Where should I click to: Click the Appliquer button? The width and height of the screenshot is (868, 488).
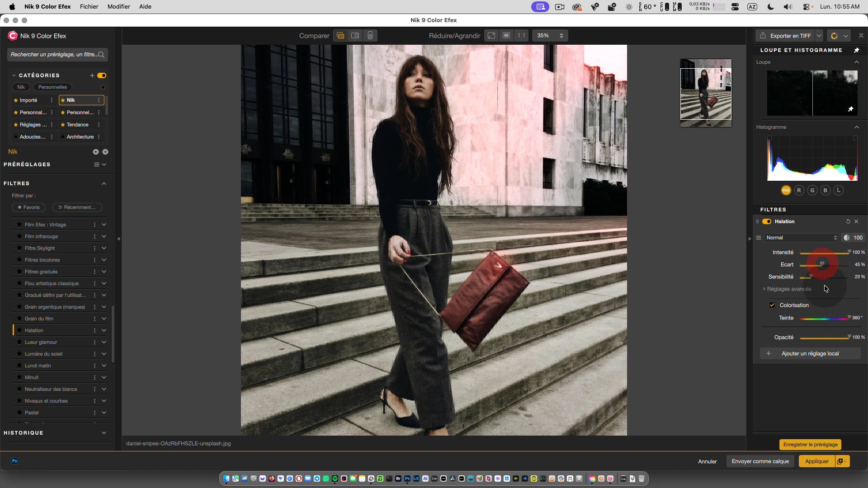[816, 461]
